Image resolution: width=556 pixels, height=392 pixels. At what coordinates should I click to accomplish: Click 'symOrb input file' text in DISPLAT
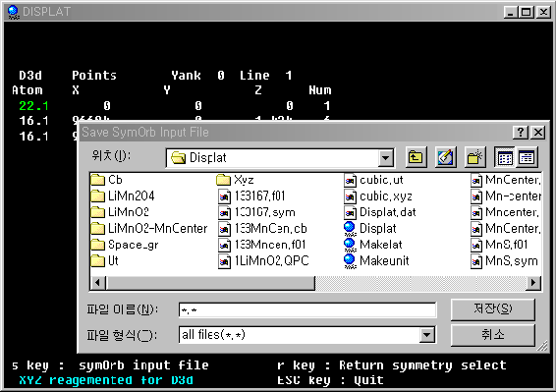[x=143, y=365]
